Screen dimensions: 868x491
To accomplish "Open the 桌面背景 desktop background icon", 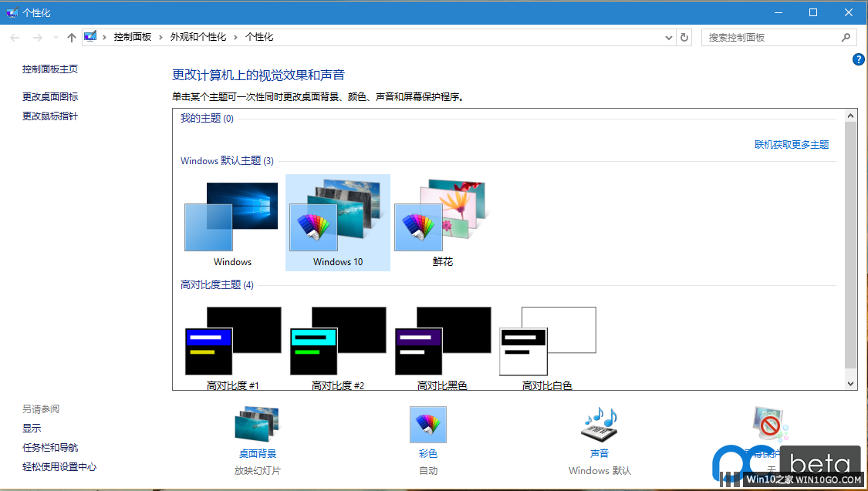I will point(257,424).
